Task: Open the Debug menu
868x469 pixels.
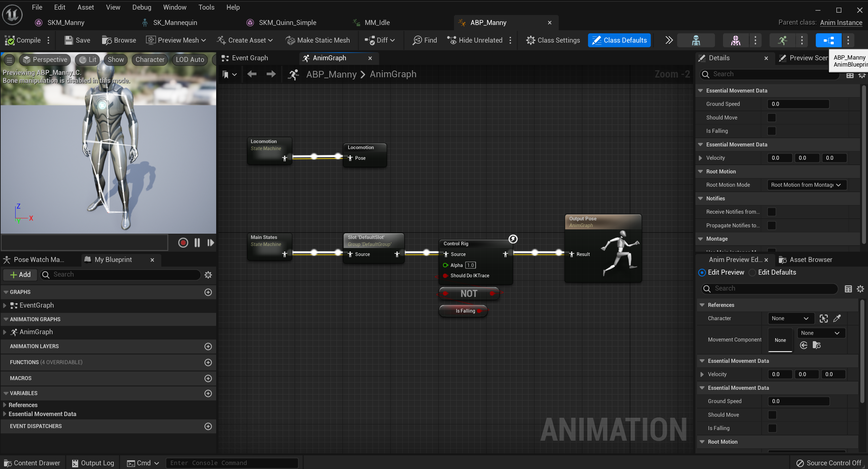Action: click(142, 7)
